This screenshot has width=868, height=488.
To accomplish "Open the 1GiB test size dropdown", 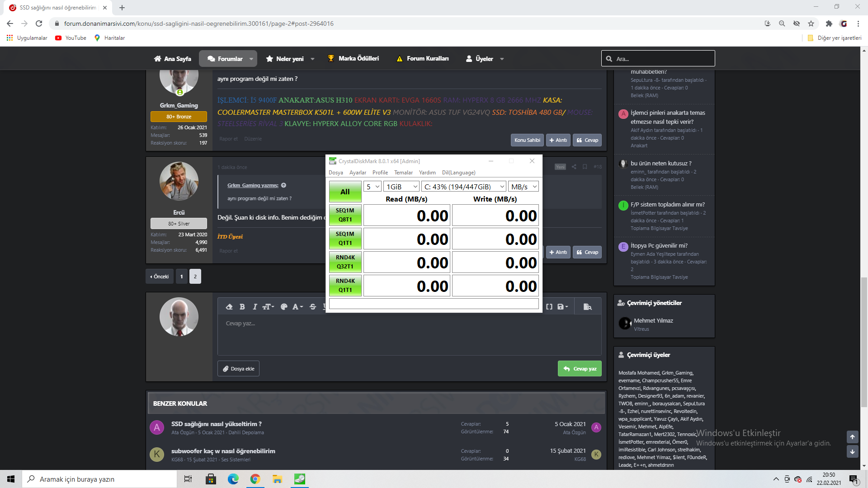I will point(401,187).
